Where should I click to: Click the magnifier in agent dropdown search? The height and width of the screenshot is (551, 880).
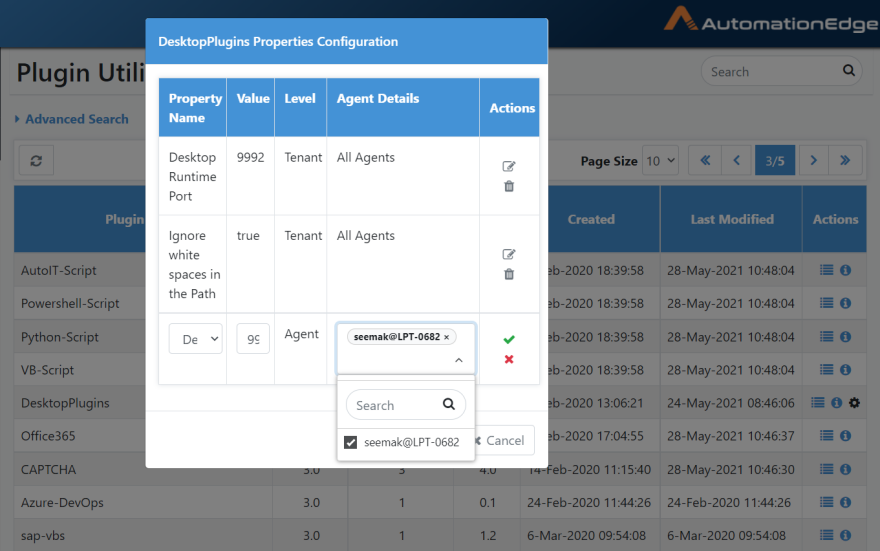(449, 404)
